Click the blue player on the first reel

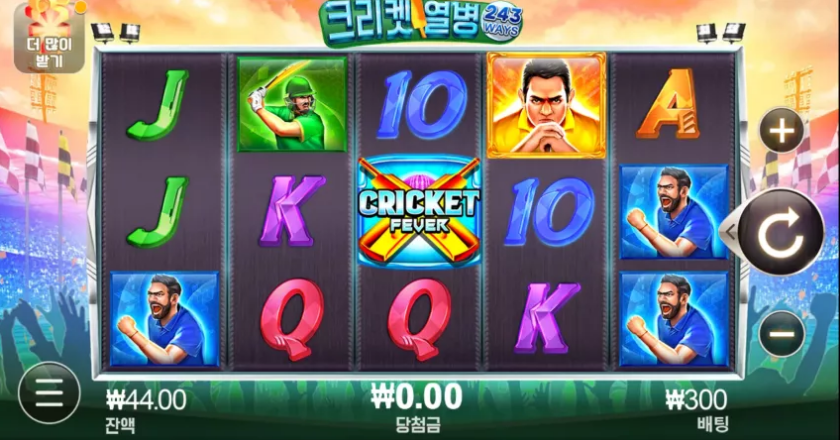click(164, 319)
